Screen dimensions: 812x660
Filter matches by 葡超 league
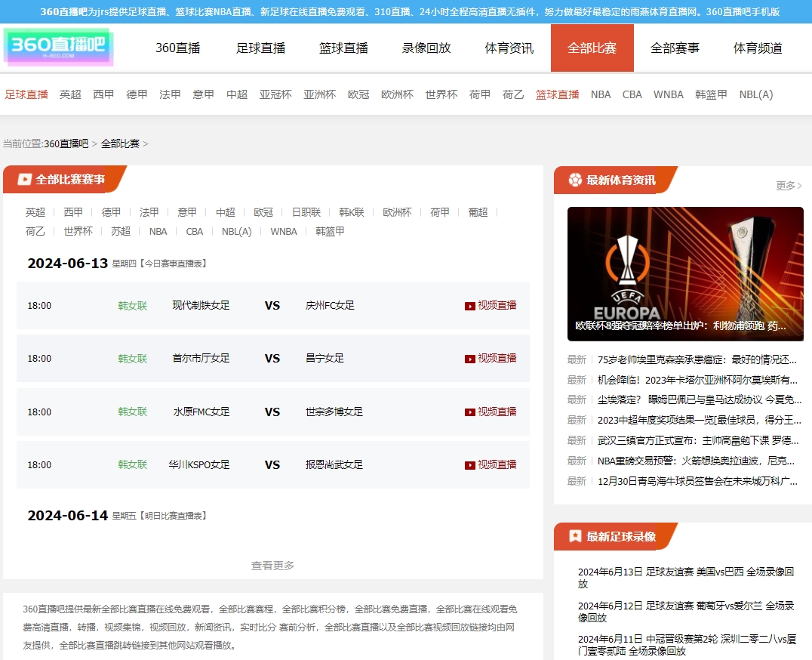[x=478, y=212]
